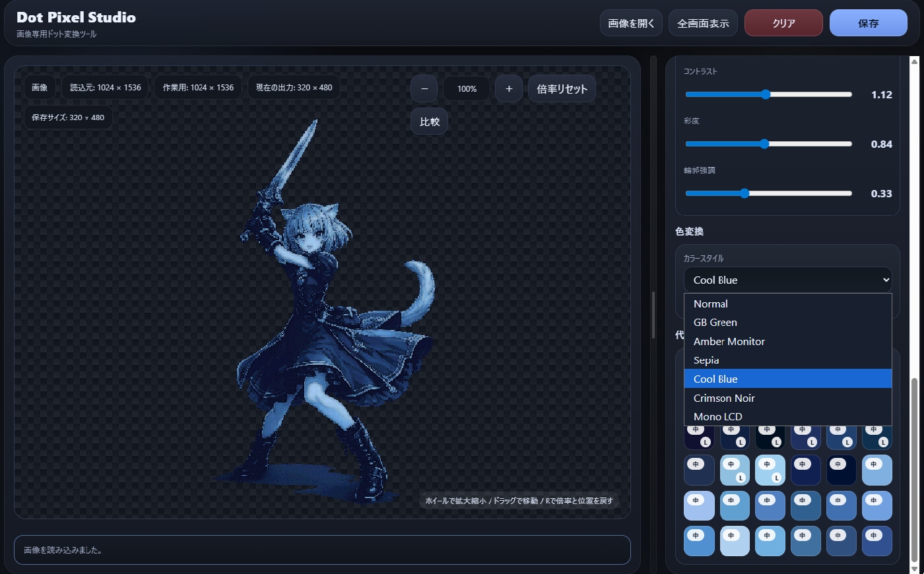
Task: Click the plus zoom-in button
Action: pyautogui.click(x=509, y=88)
